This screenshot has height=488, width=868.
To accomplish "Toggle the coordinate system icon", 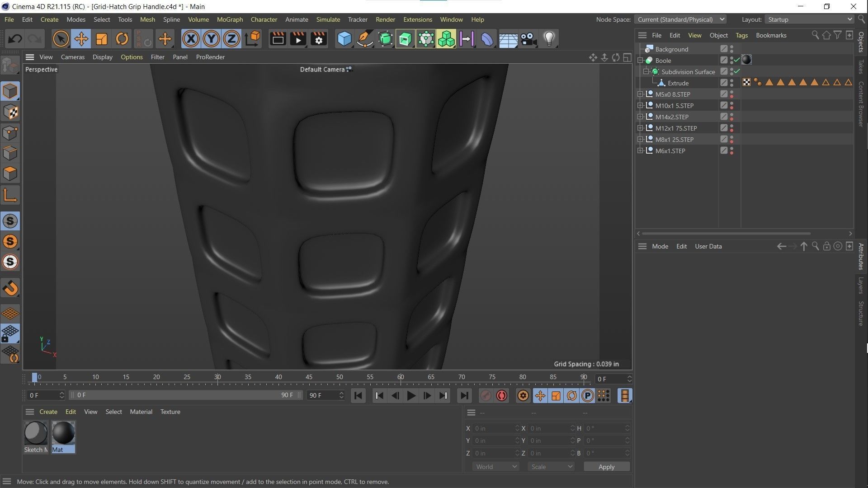I will (253, 39).
